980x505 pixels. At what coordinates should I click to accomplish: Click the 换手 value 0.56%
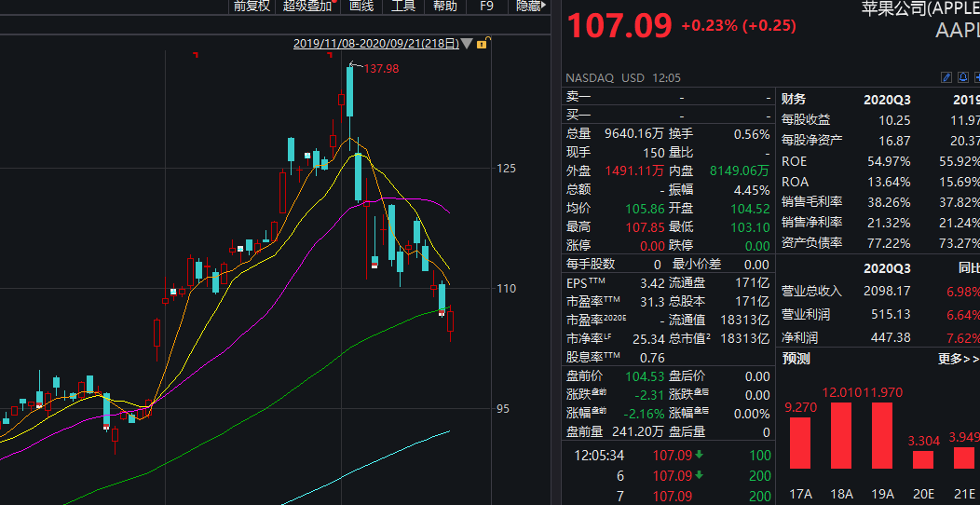(752, 134)
